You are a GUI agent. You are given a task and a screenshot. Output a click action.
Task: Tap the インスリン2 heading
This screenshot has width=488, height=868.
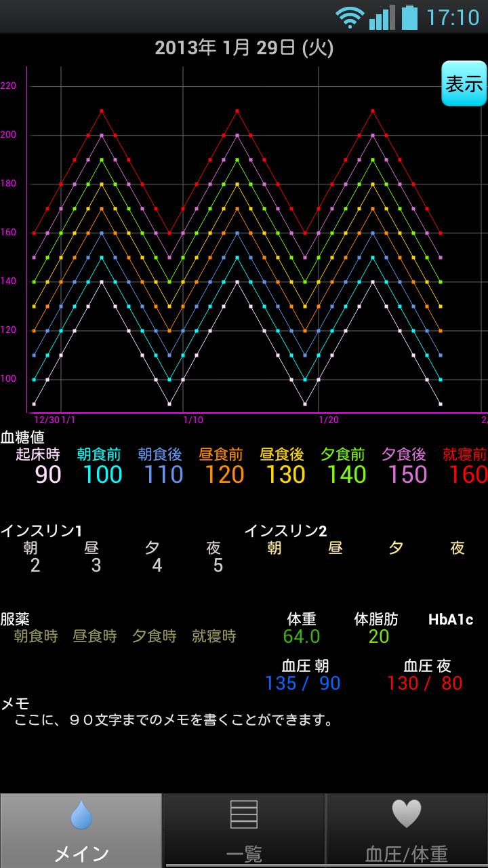285,531
